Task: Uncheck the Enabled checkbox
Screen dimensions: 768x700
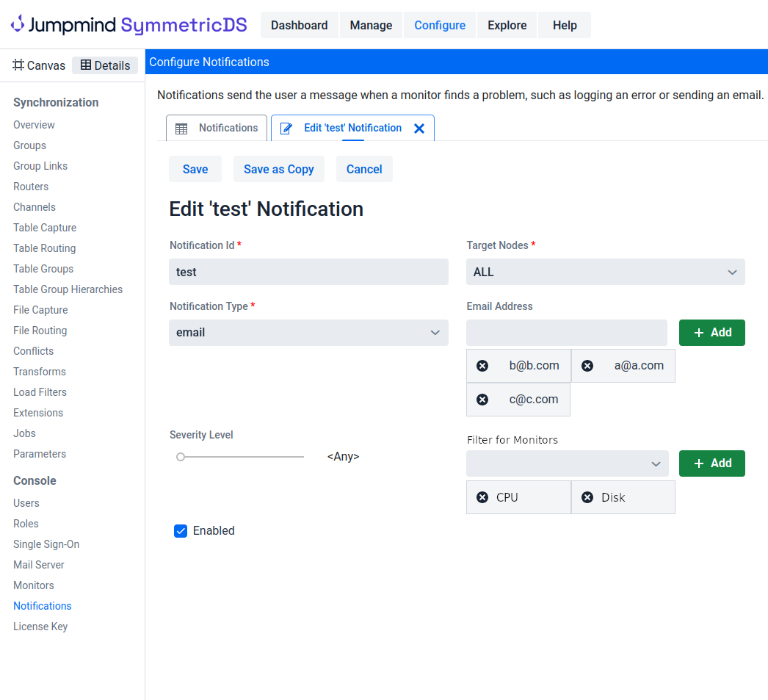Action: click(x=181, y=531)
